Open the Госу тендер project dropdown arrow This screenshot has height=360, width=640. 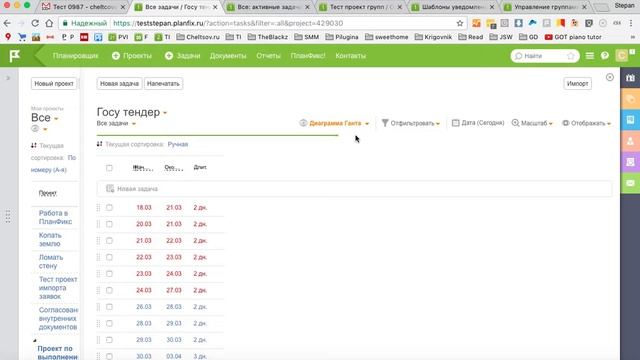165,113
